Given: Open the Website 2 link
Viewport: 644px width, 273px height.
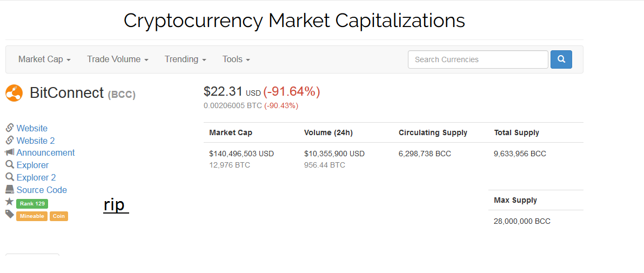Looking at the screenshot, I should (x=36, y=141).
